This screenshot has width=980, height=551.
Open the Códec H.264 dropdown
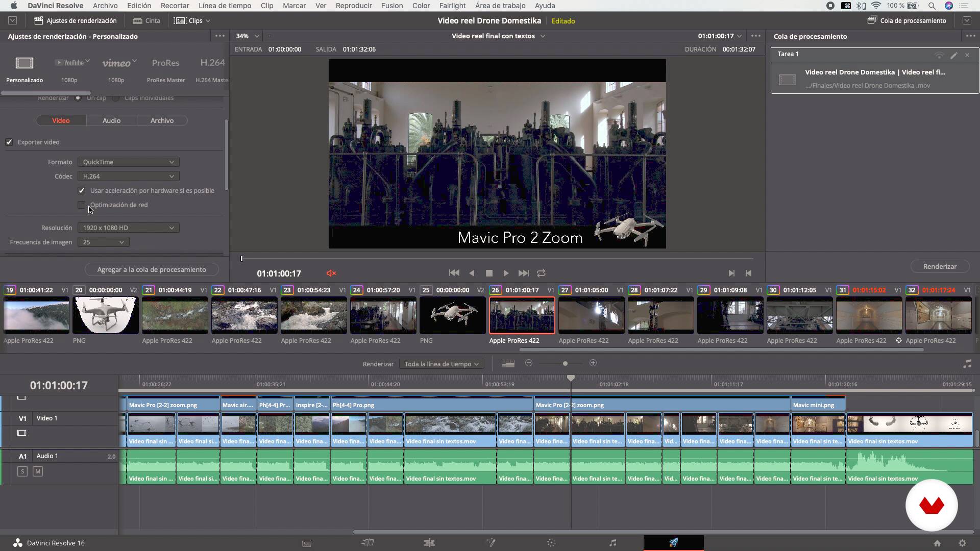point(128,177)
